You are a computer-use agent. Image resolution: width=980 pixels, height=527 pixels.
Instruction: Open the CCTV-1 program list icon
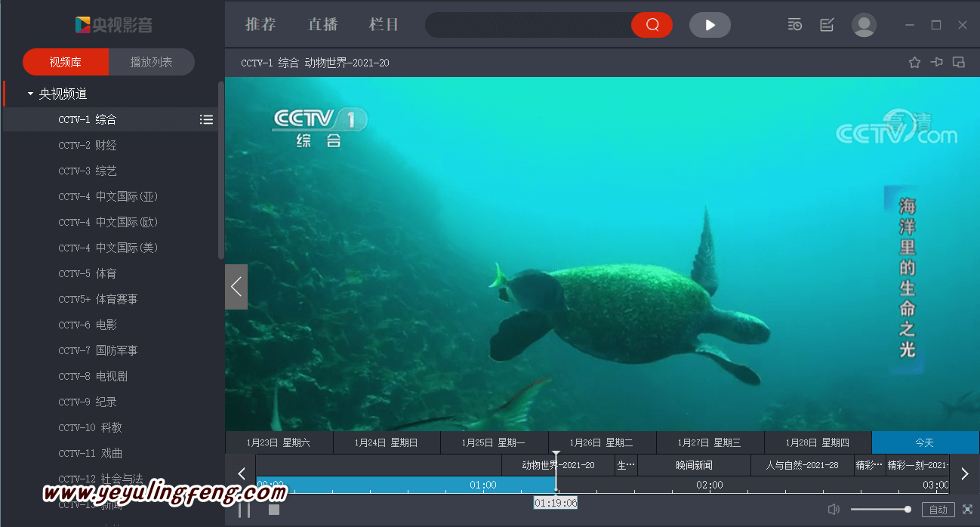click(x=206, y=119)
